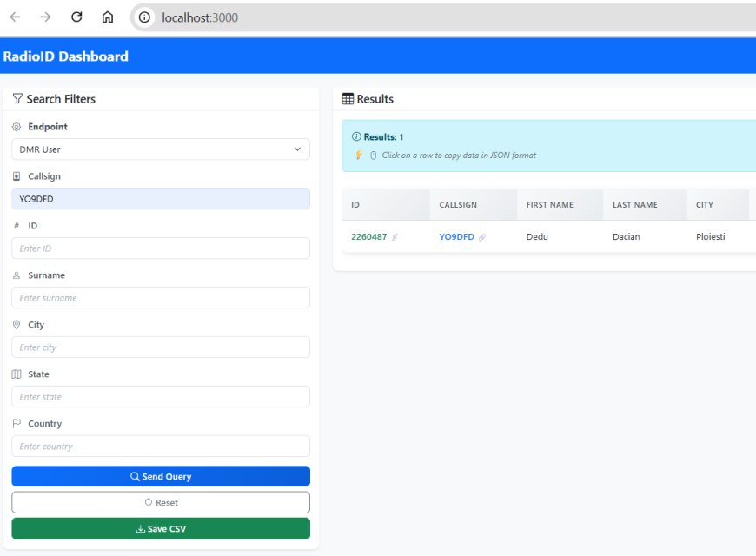Open the YO9DFD callsign link in results
756x556 pixels.
[456, 237]
